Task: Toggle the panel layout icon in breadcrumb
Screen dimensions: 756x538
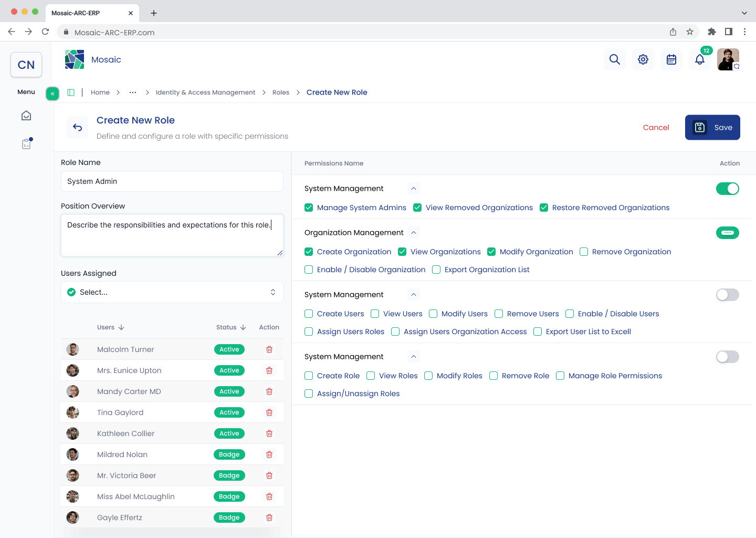Action: (x=71, y=92)
